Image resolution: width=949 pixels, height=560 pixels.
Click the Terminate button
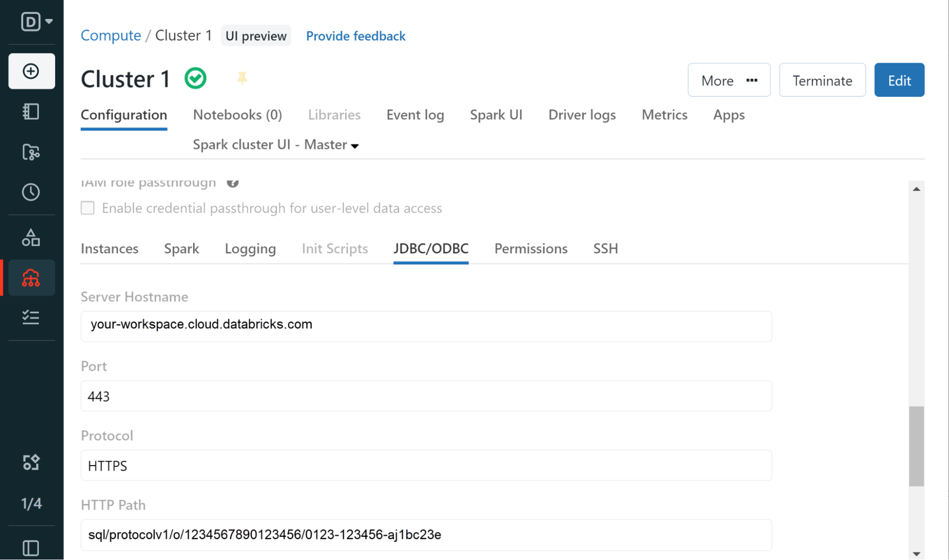[822, 80]
